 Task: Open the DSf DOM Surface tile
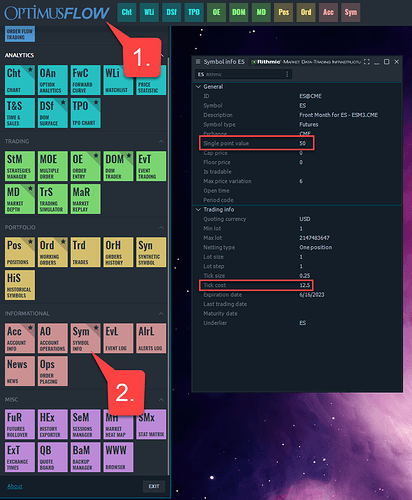53,113
